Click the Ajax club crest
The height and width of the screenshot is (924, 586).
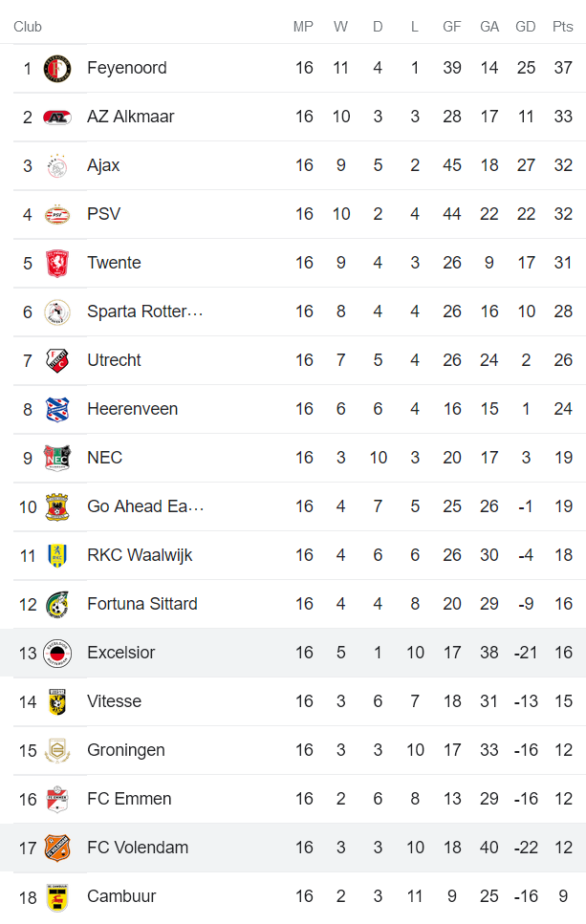tap(57, 166)
